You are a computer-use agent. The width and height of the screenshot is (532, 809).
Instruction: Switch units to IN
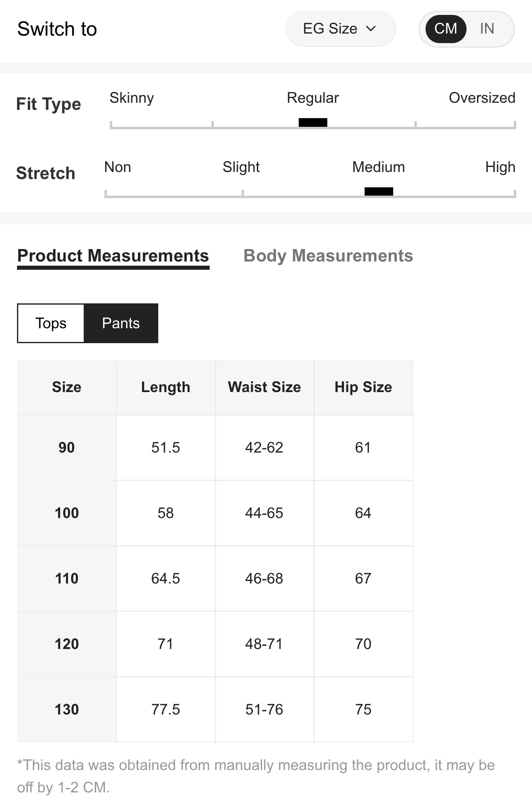click(x=487, y=29)
